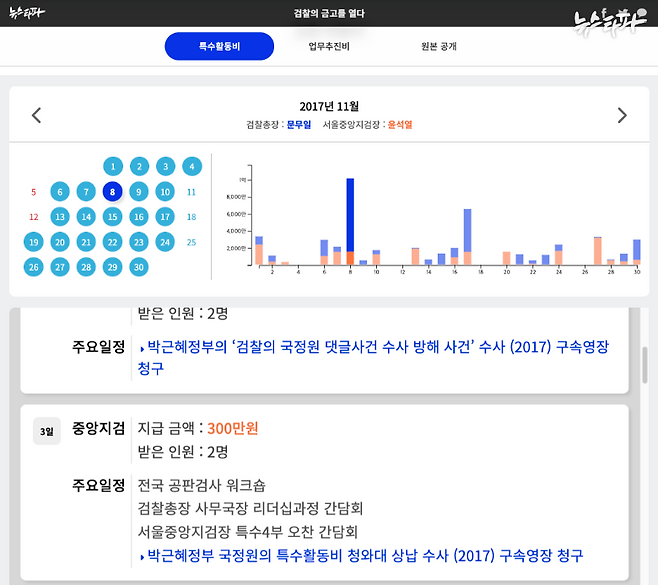The image size is (658, 585).
Task: Select day 3 in the calendar
Action: 166,167
